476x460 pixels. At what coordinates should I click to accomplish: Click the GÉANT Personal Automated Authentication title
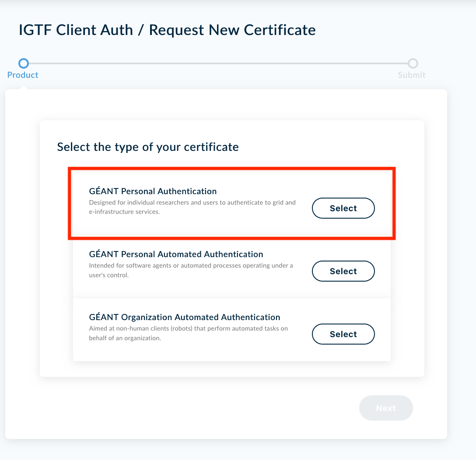tap(176, 254)
